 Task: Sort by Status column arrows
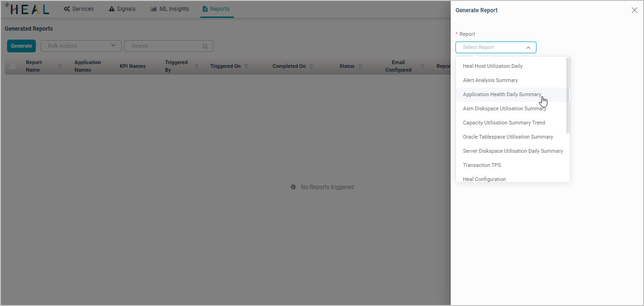pos(360,66)
